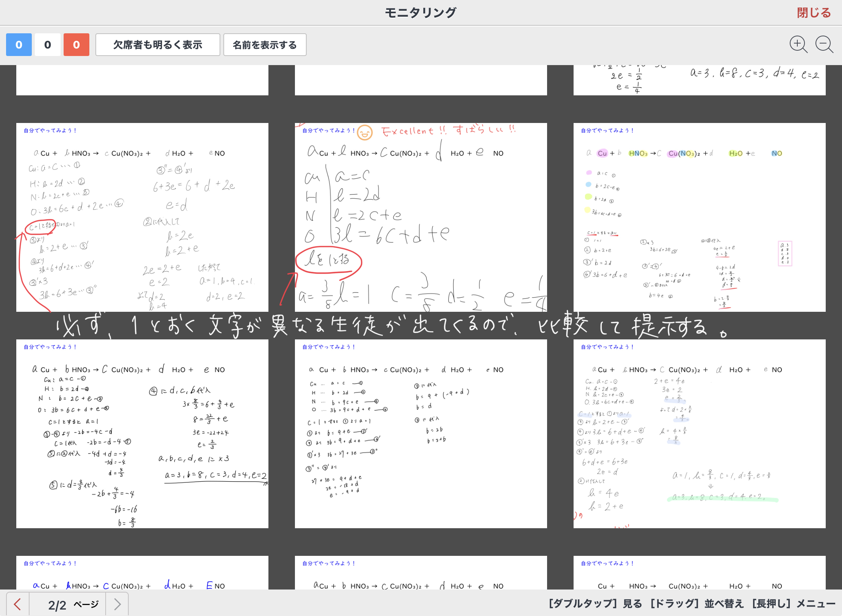Select bottom-right worksheet without written coefficients
The height and width of the screenshot is (616, 842).
click(x=699, y=573)
